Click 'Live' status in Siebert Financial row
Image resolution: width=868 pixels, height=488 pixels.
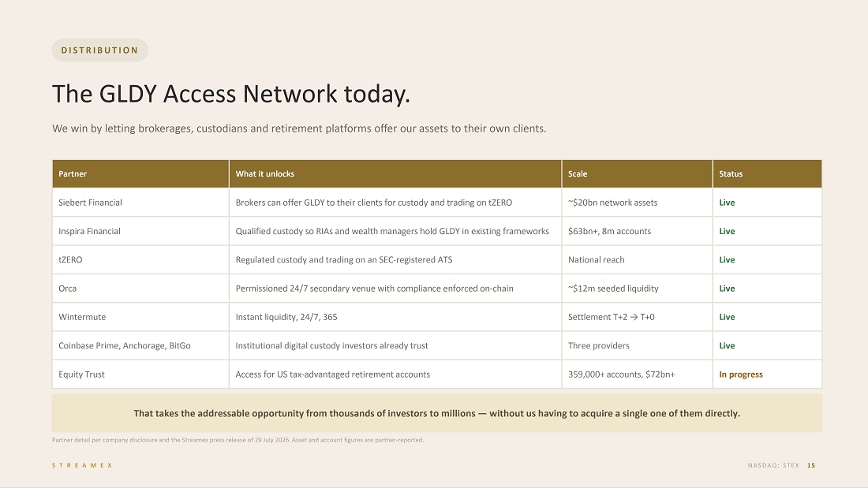[727, 203]
